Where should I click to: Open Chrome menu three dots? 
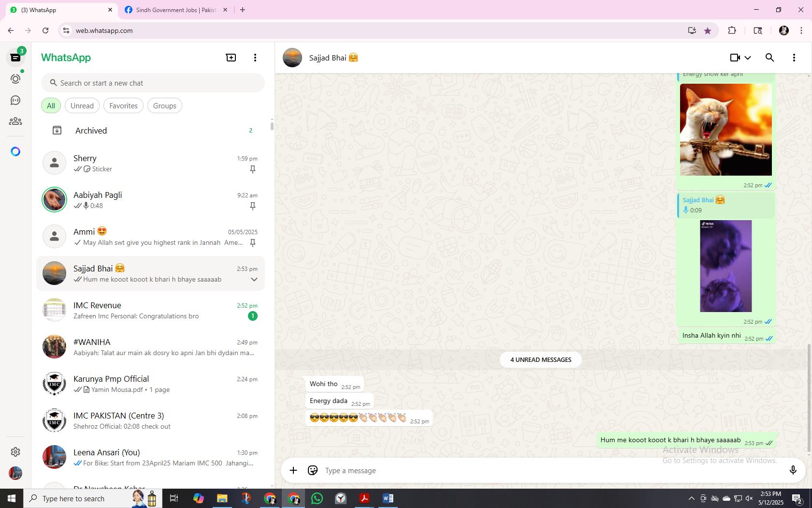click(801, 30)
